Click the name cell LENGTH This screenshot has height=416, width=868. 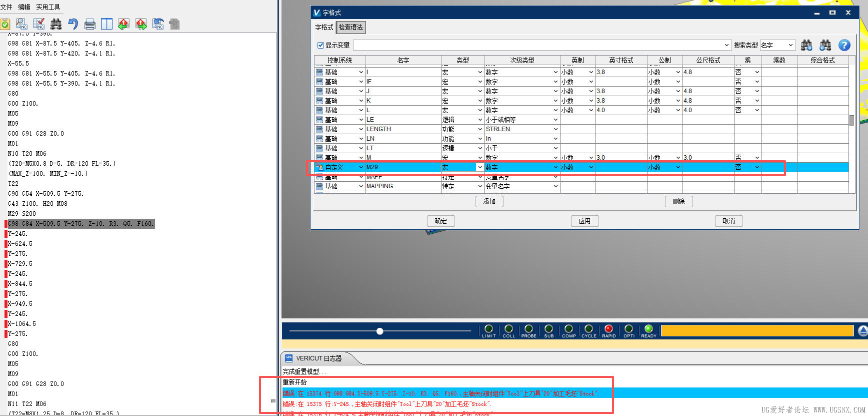point(403,129)
